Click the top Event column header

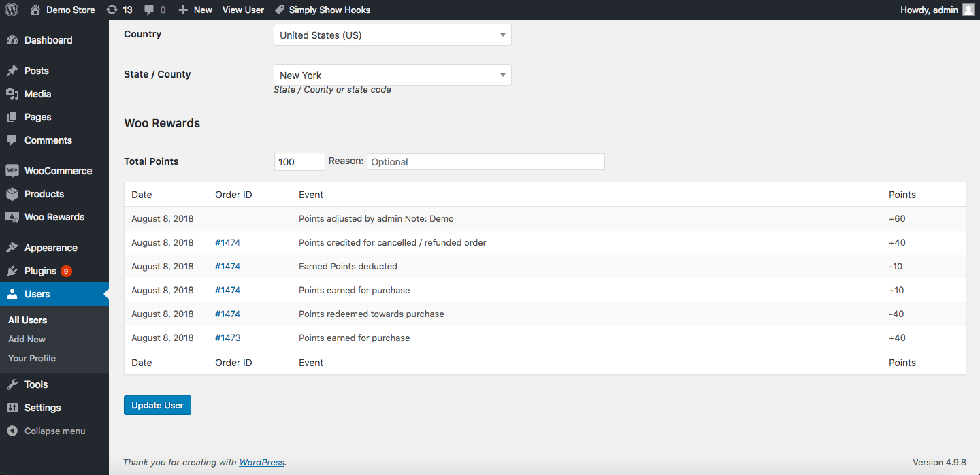[x=311, y=195]
